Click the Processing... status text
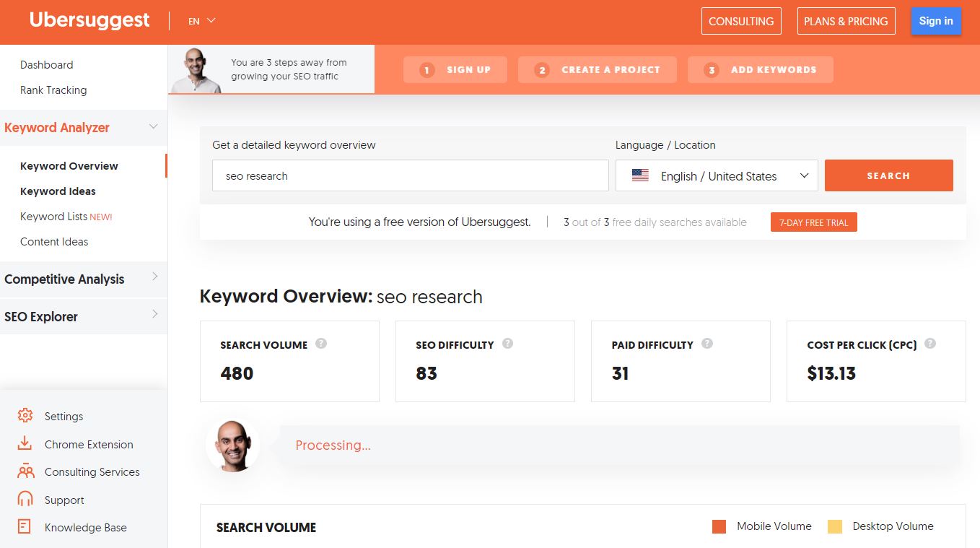Screen dimensions: 980x548 (333, 445)
